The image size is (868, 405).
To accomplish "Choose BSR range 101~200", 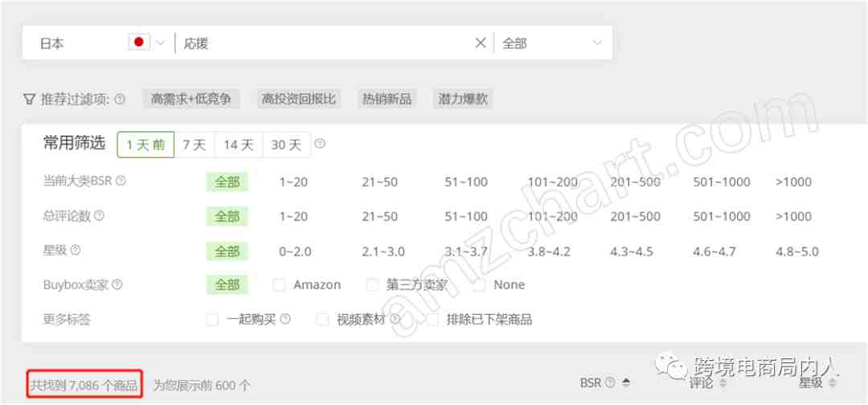I will click(552, 182).
